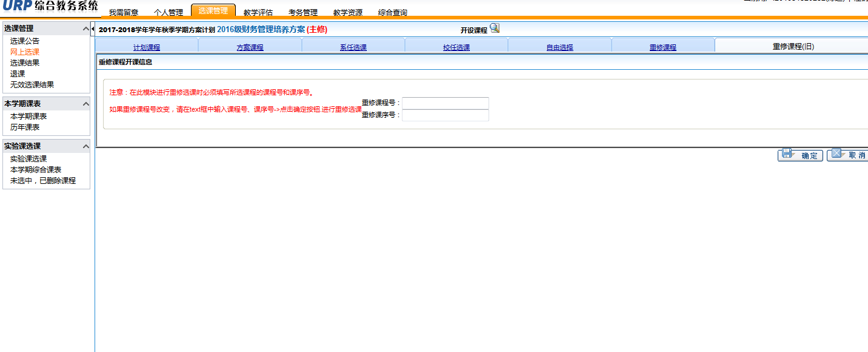Screen dimensions: 868x352
Task: Open 退课 in the sidebar
Action: pyautogui.click(x=18, y=74)
